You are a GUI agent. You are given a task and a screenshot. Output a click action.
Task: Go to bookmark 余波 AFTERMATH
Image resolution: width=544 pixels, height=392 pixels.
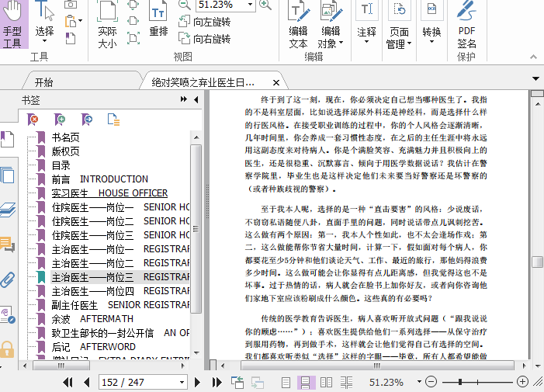(92, 319)
